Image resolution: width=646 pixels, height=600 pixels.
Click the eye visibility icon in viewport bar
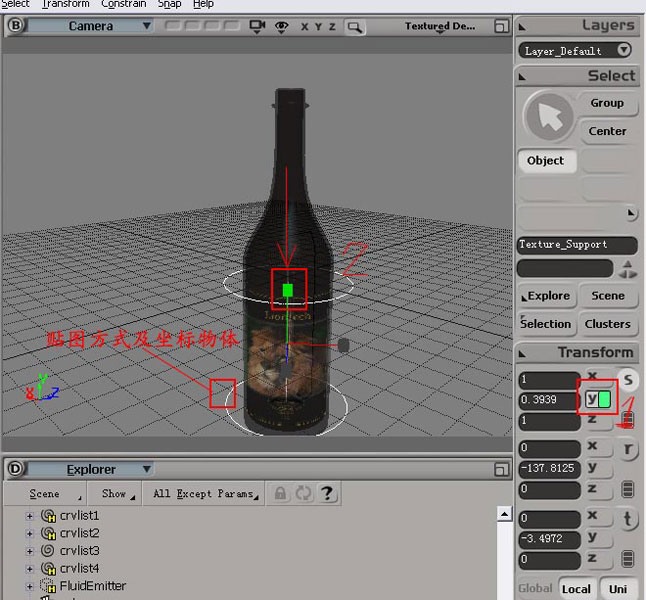point(282,26)
